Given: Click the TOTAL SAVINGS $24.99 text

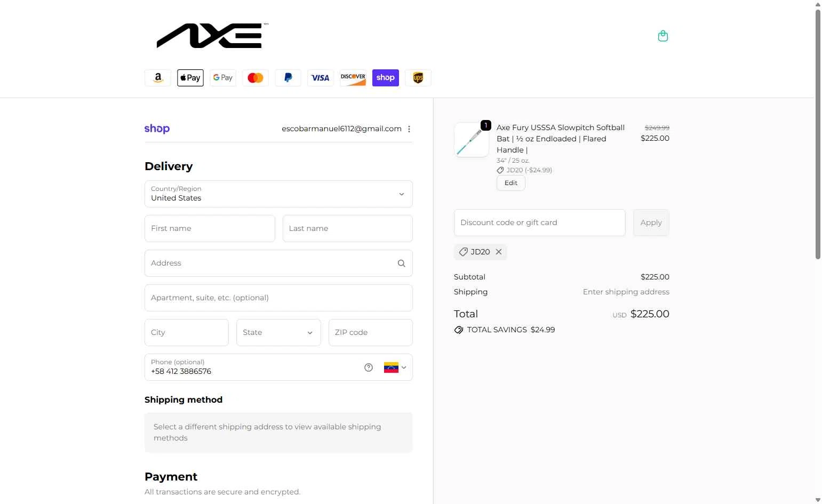Looking at the screenshot, I should 510,330.
